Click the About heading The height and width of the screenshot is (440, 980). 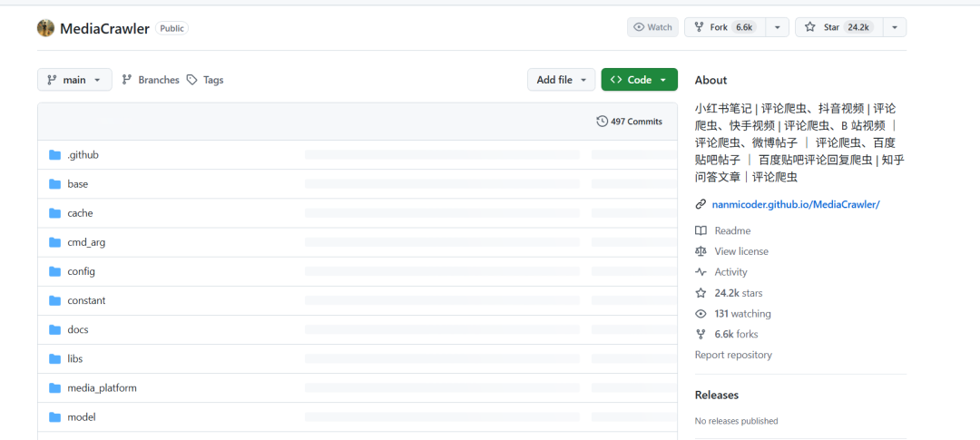711,80
